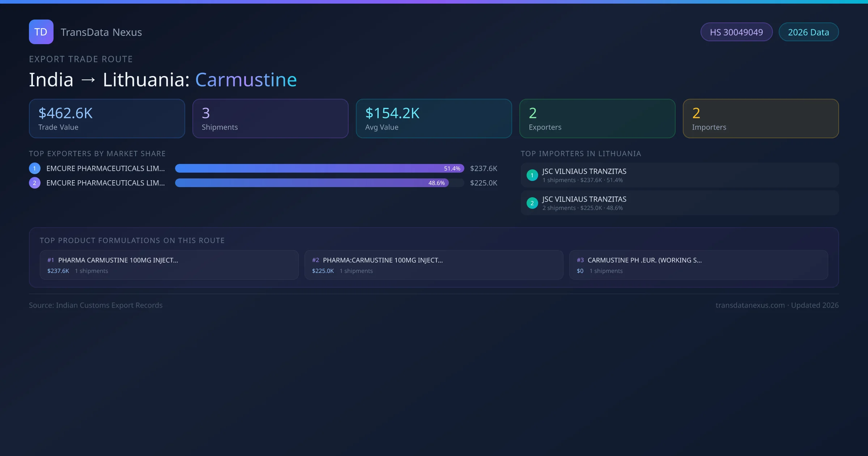Click the rank 1 badge beside JSC VILNIAUS TRANZITAS
Viewport: 868px width, 456px height.
tap(532, 175)
